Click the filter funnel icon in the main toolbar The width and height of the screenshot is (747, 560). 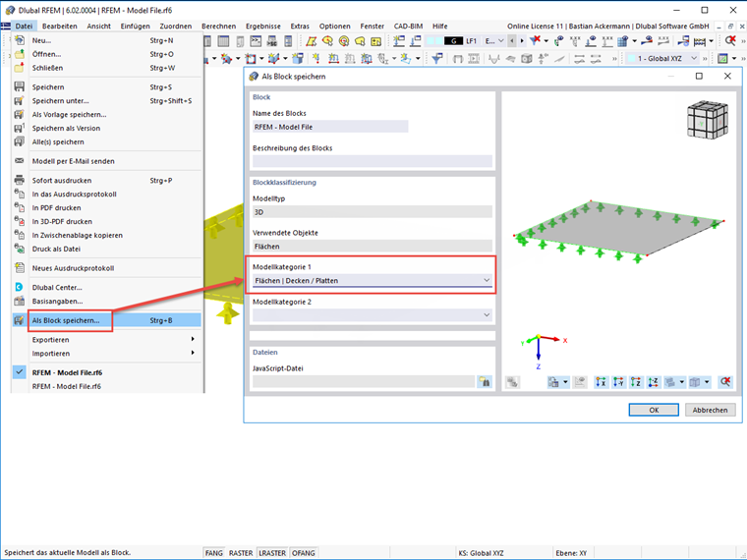(436, 59)
